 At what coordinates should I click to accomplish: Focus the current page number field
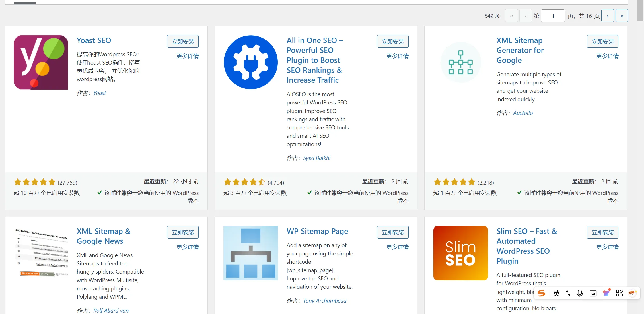click(x=553, y=16)
